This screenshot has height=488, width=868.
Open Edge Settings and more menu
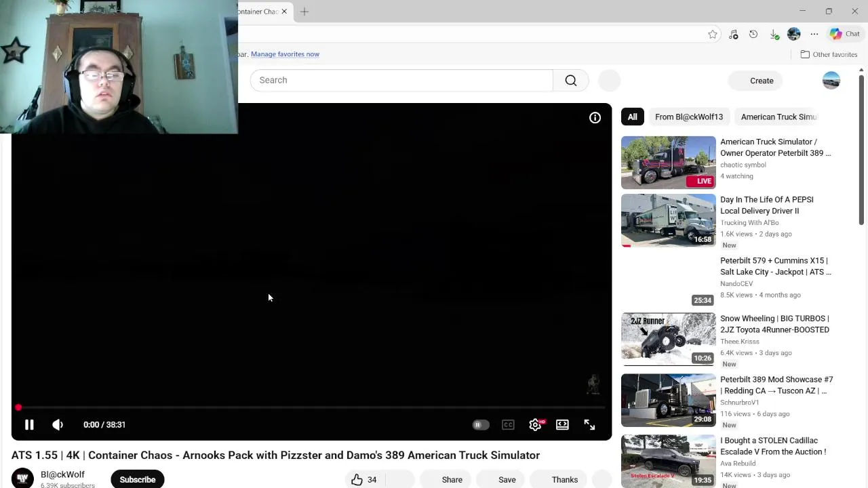[814, 34]
